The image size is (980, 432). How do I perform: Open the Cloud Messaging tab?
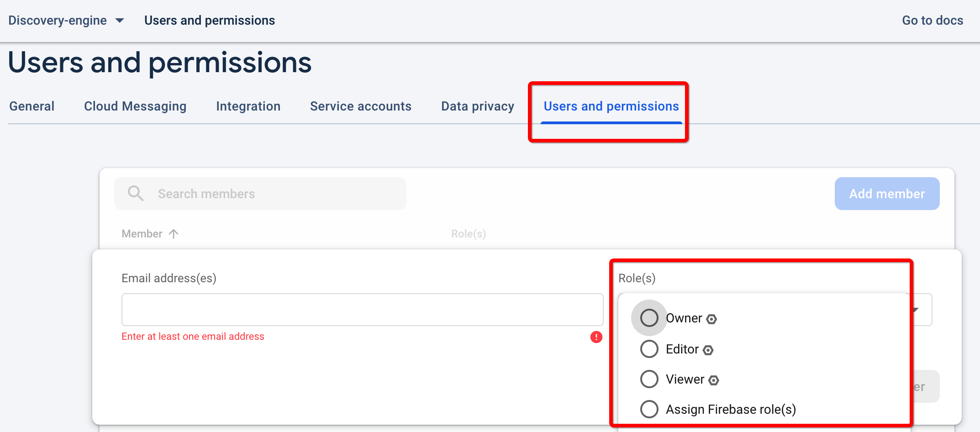(x=135, y=106)
